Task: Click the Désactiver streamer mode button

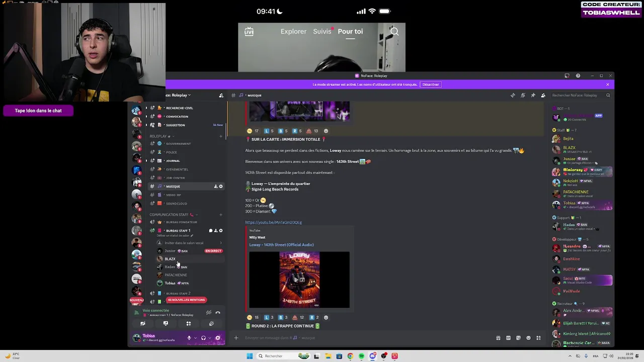Action: click(431, 84)
